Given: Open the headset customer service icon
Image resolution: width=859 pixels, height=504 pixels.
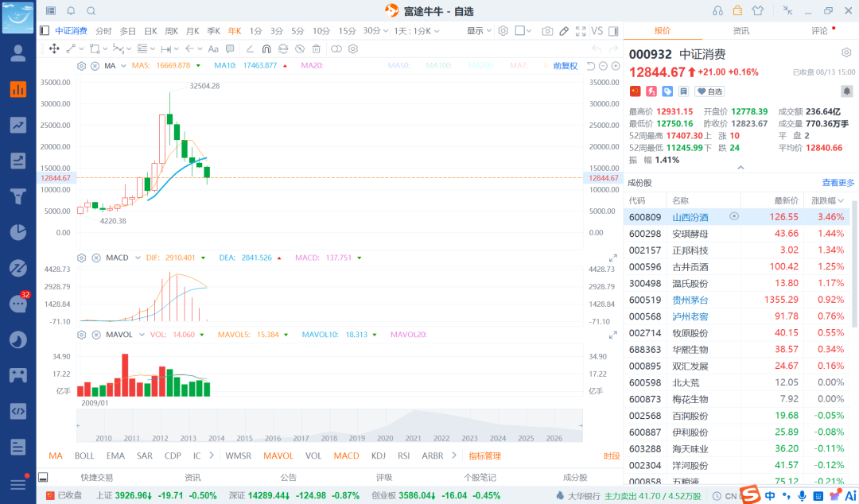Looking at the screenshot, I should tap(717, 11).
